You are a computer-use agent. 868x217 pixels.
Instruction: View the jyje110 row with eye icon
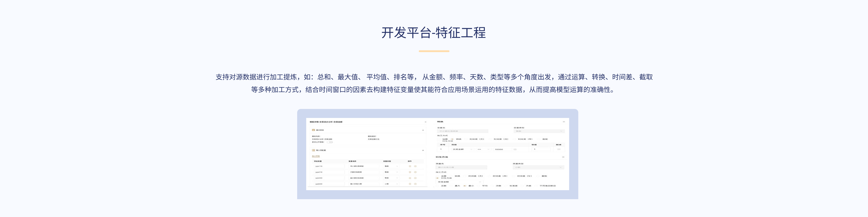click(415, 166)
